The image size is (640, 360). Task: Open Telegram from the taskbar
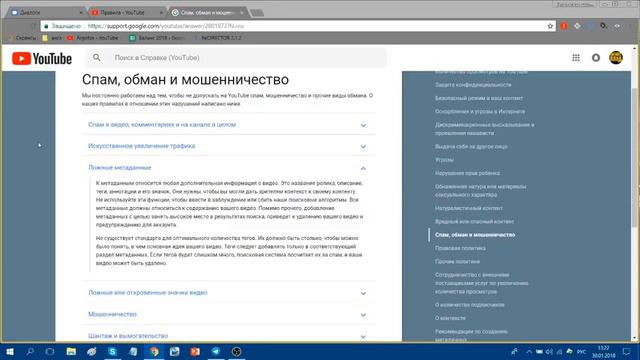coord(216,351)
